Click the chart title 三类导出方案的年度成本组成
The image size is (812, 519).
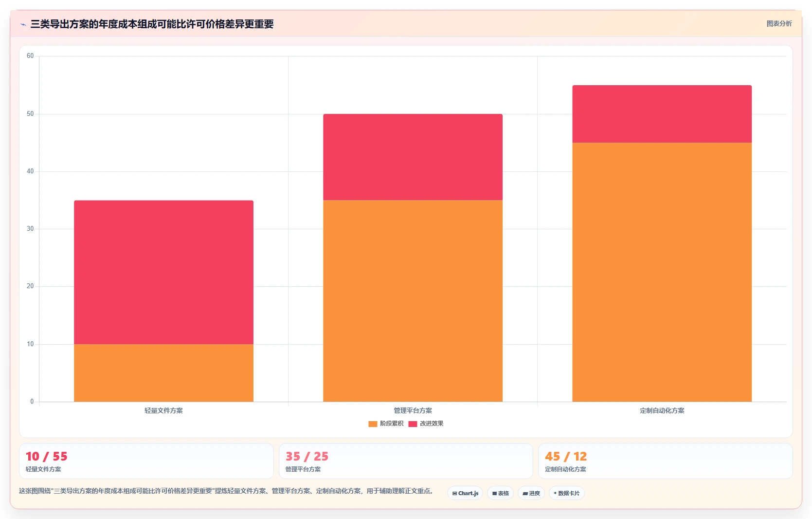point(152,24)
